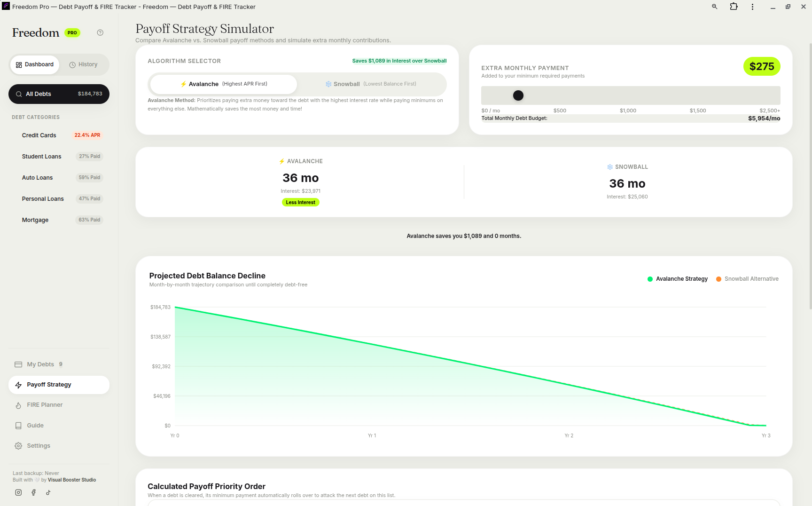Screen dimensions: 812x506
Task: Click the Freedom logo in the sidebar
Action: click(36, 32)
